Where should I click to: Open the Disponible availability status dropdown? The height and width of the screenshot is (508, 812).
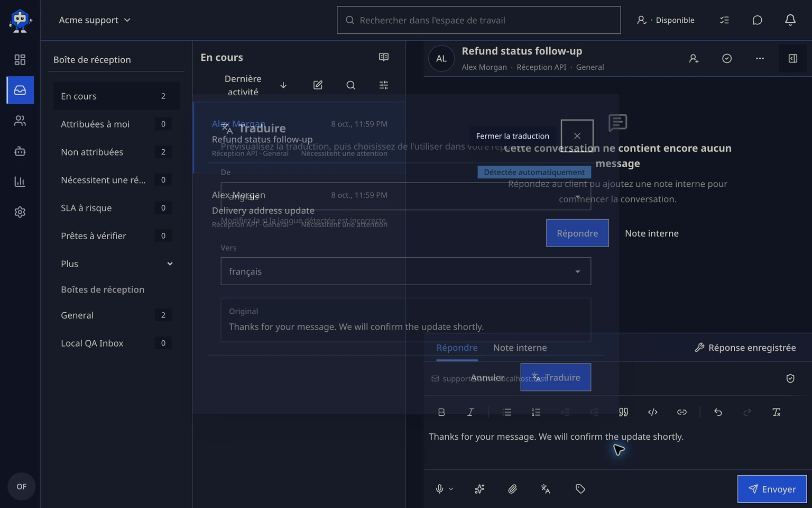point(665,20)
